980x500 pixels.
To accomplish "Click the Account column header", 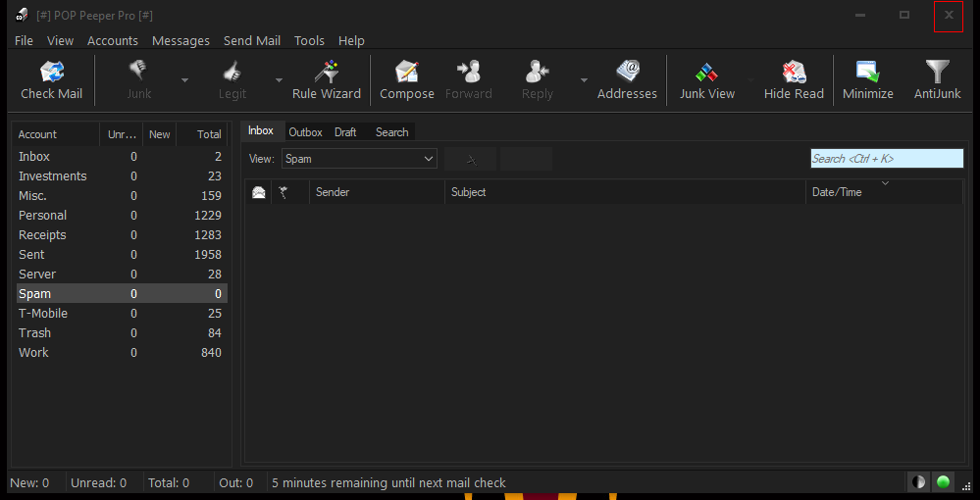I will click(56, 134).
